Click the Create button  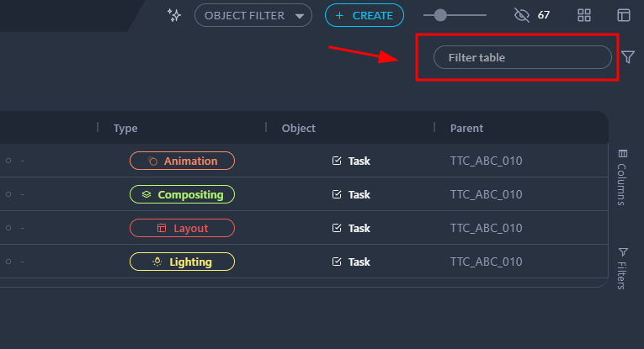364,15
